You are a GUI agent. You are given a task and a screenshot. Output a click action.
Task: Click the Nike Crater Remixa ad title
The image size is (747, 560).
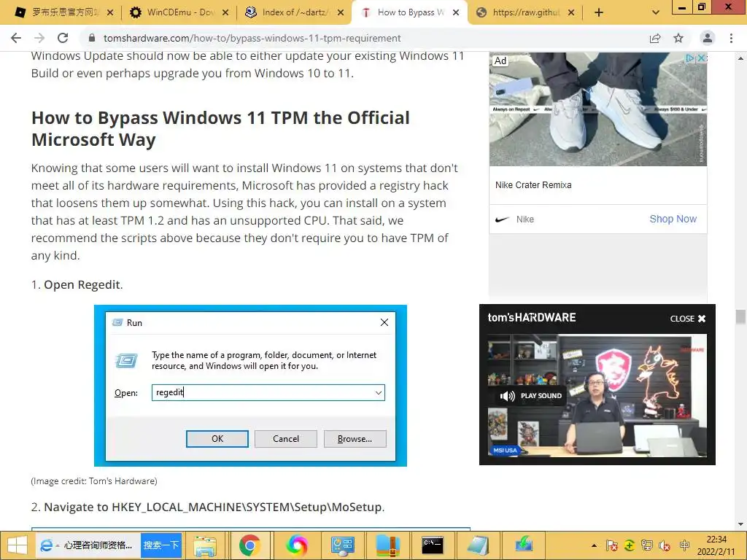533,184
